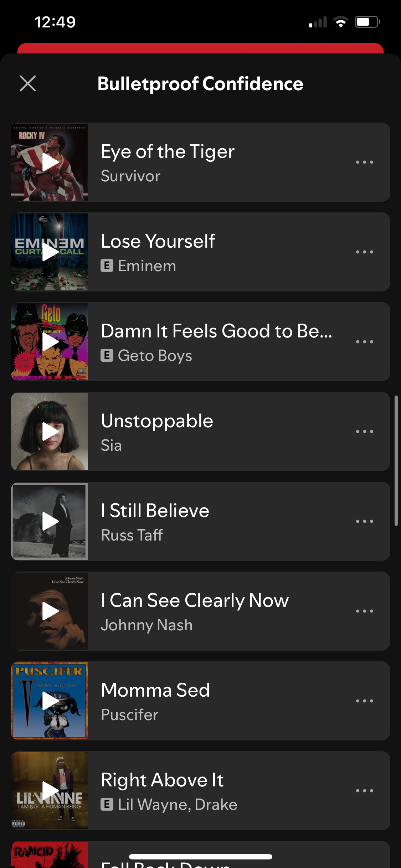Play Eye of the Tiger track

pos(50,162)
